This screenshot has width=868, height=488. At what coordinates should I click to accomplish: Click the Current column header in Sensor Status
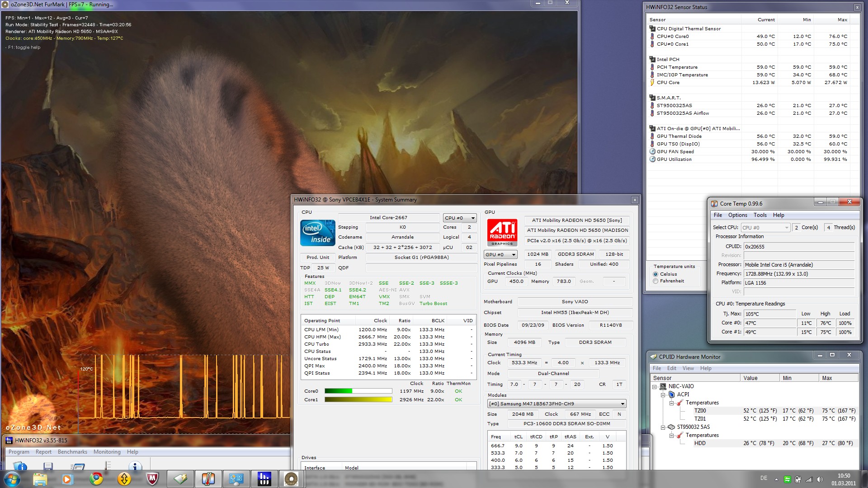(x=759, y=20)
